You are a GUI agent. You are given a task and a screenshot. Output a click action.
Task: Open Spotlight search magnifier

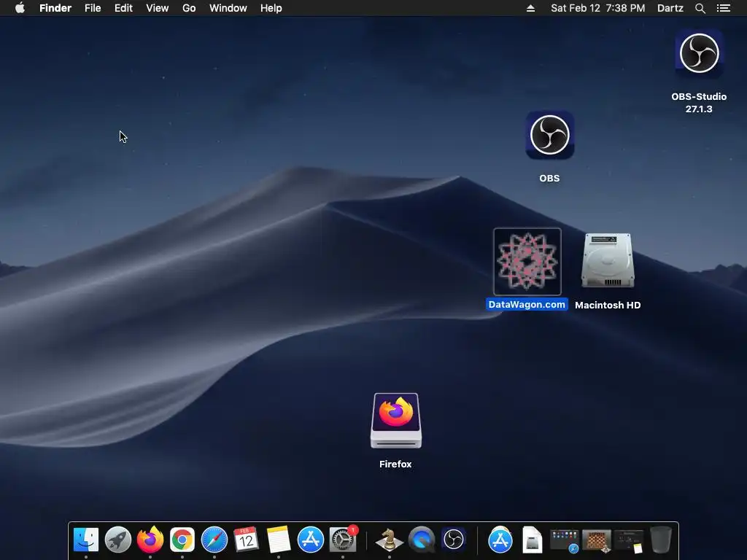click(x=700, y=8)
